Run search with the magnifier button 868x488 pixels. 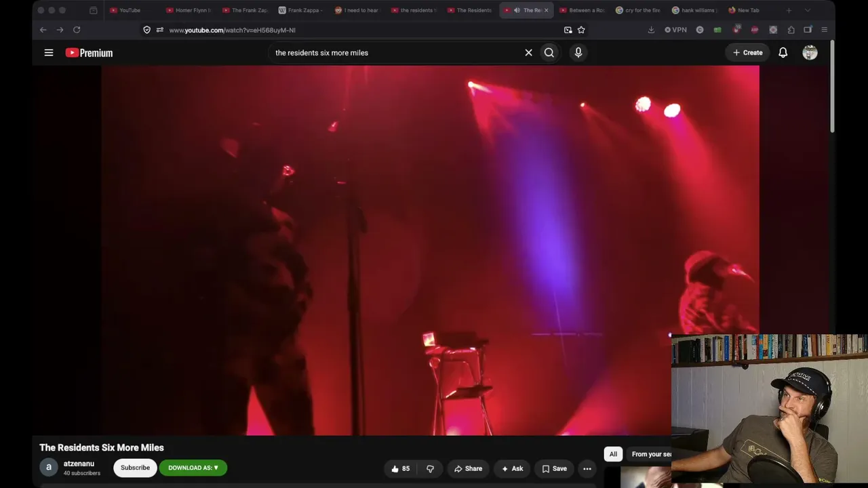click(x=549, y=52)
